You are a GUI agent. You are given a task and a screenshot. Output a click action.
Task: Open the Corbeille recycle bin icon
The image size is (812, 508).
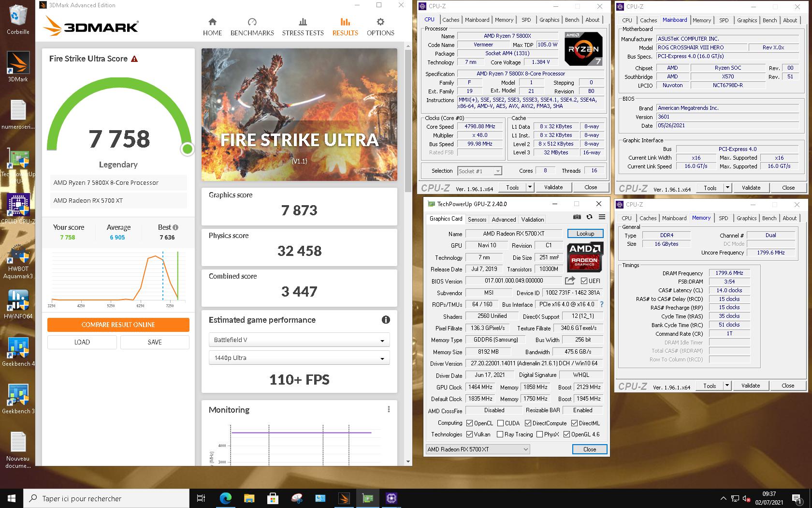[x=18, y=19]
